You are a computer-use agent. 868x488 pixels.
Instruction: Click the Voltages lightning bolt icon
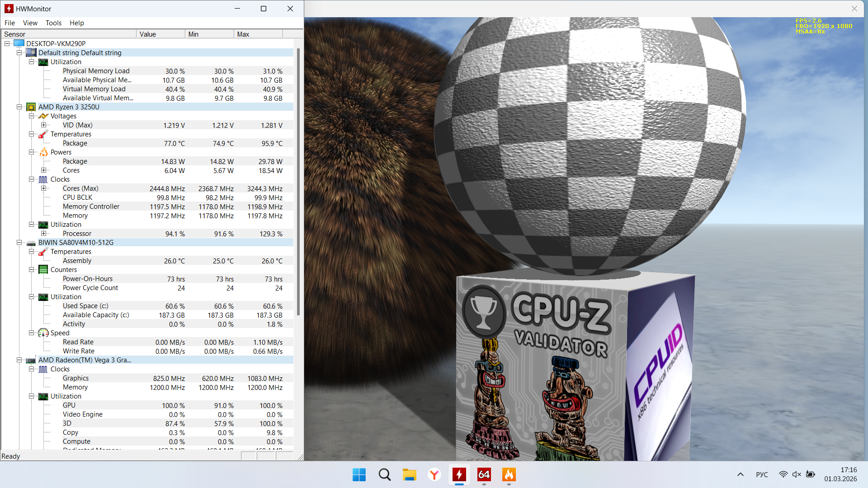tap(43, 116)
